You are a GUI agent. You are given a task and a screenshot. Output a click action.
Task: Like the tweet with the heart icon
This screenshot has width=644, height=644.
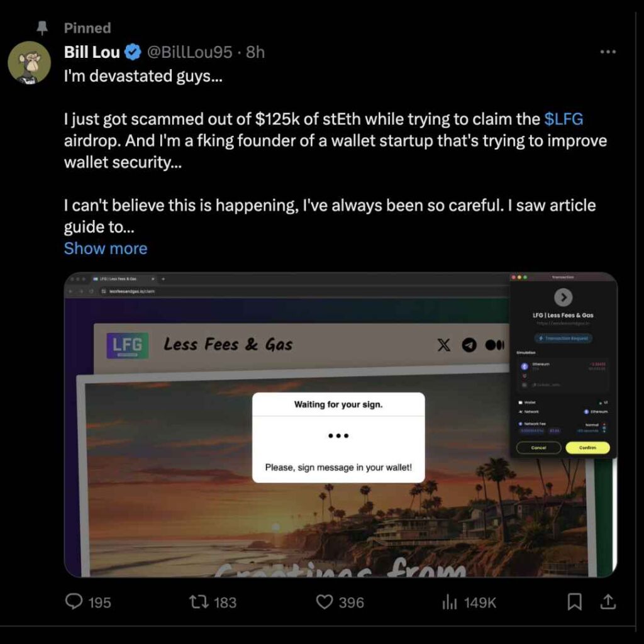[x=324, y=602]
